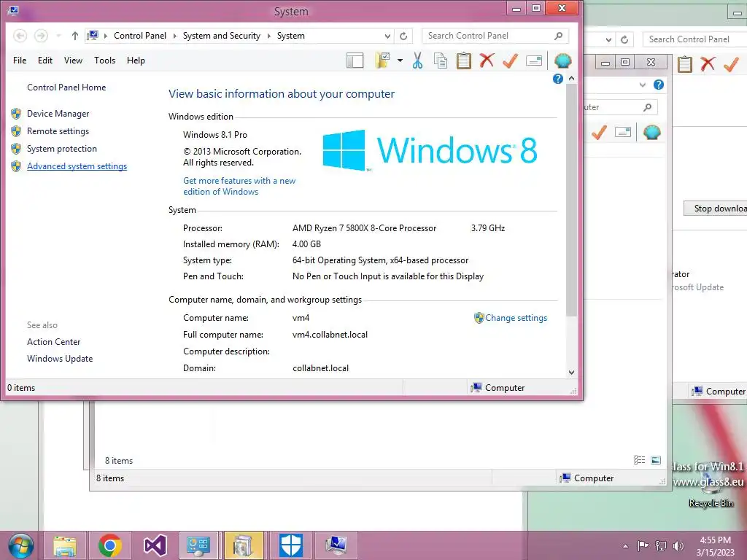The height and width of the screenshot is (560, 747).
Task: Click the Copy icon in System window toolbar
Action: click(441, 61)
